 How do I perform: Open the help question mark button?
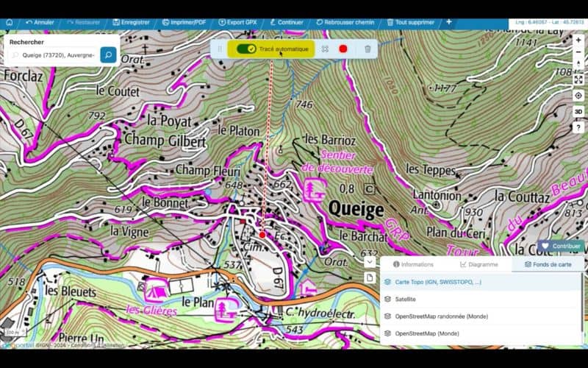coord(578,128)
